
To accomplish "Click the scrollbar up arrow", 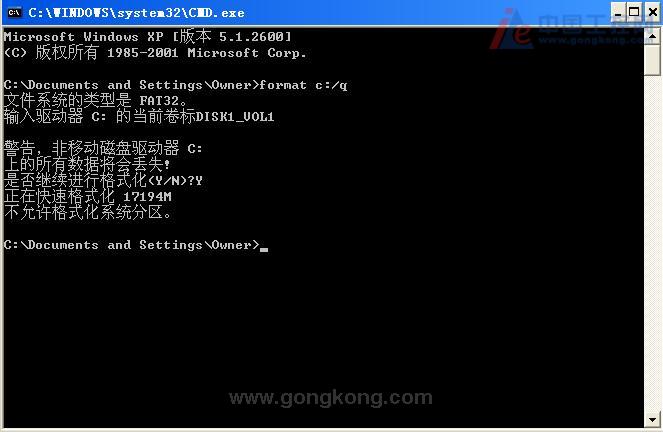I will [652, 36].
